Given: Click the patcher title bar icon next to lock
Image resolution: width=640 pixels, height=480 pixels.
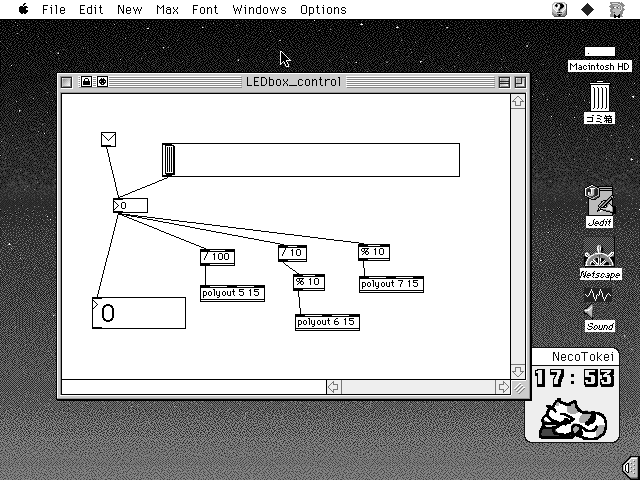Looking at the screenshot, I should pos(102,82).
